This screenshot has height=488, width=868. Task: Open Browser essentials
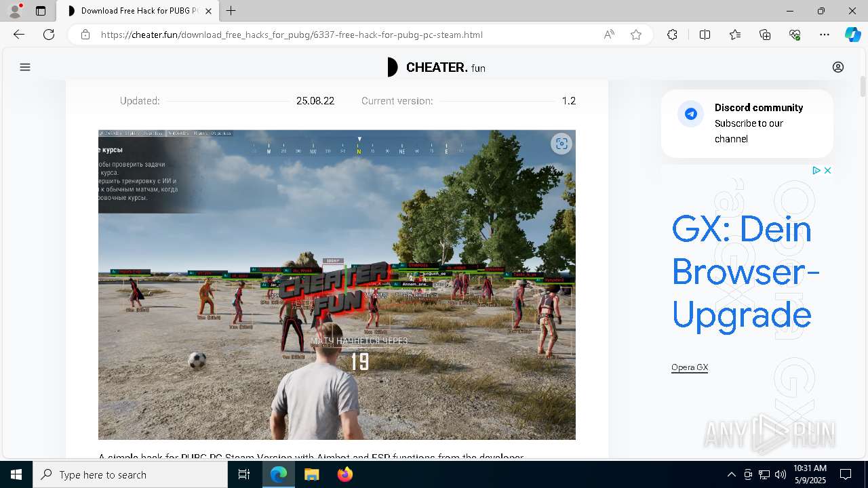point(795,35)
